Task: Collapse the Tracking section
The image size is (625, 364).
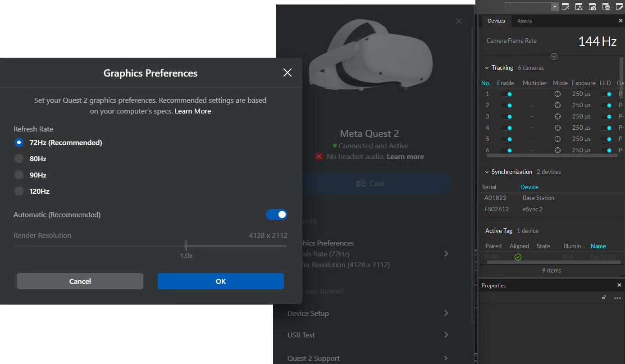Action: 487,68
